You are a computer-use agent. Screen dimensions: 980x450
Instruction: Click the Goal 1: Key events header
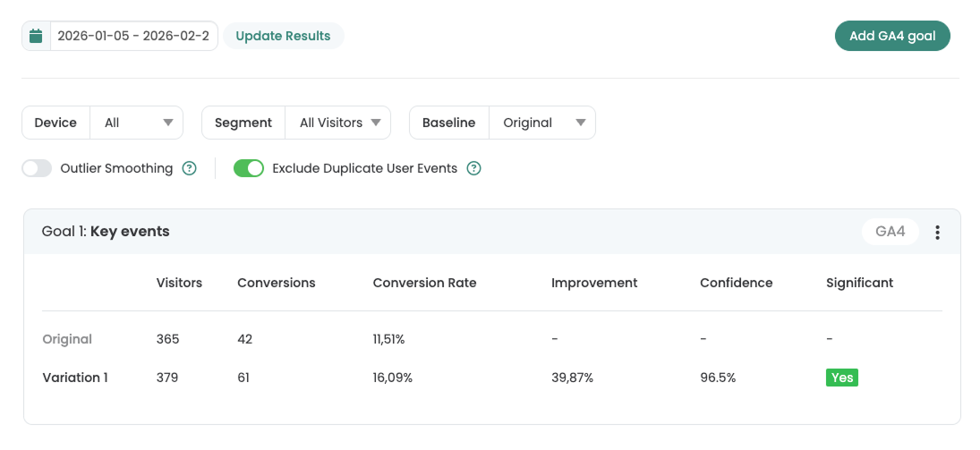click(x=106, y=231)
